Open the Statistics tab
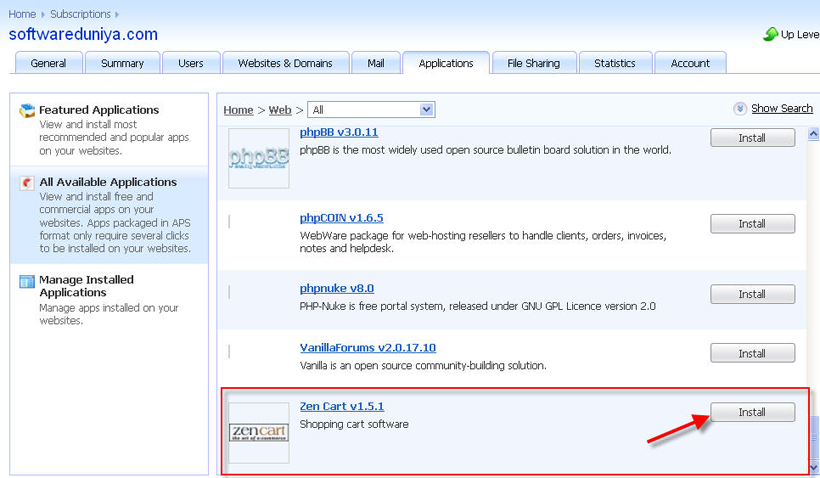 pyautogui.click(x=615, y=63)
